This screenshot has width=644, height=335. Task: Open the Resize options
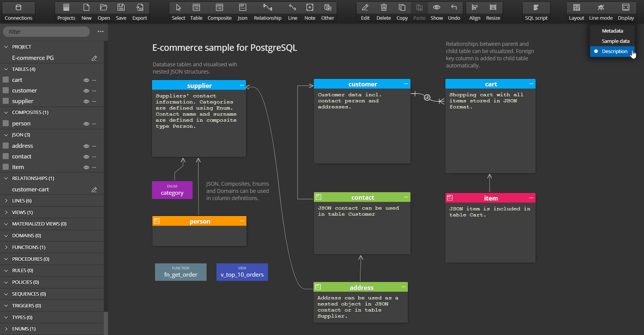[x=493, y=12]
